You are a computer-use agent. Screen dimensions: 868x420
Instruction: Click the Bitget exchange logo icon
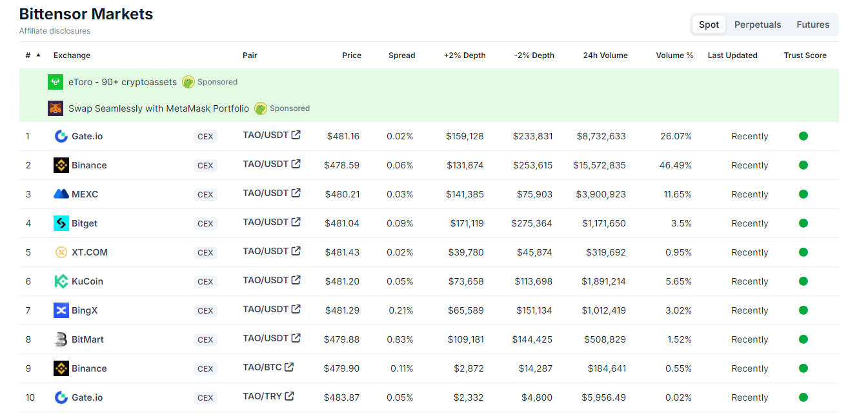(x=61, y=223)
